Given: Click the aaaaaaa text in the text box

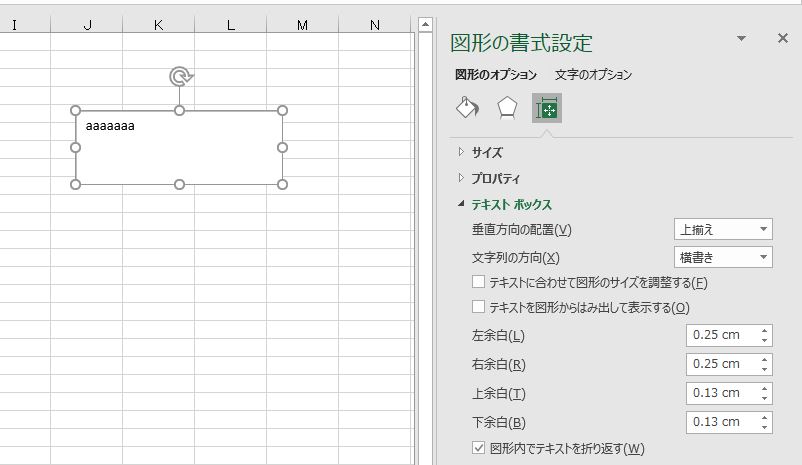Looking at the screenshot, I should [110, 126].
